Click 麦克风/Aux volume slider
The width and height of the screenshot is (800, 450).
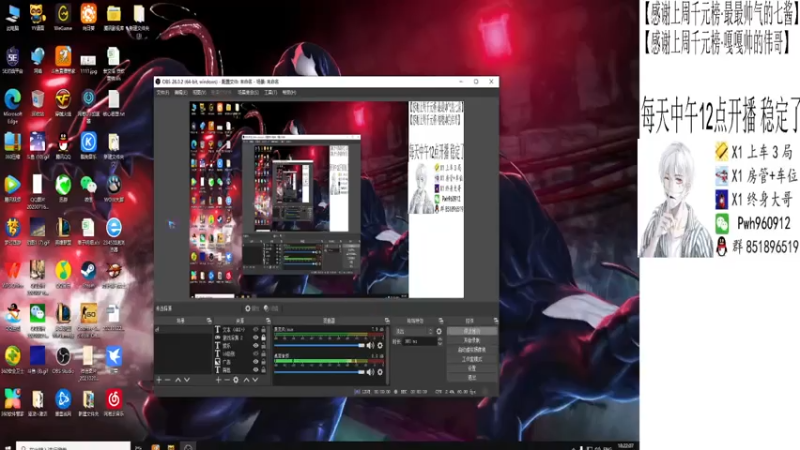319,345
